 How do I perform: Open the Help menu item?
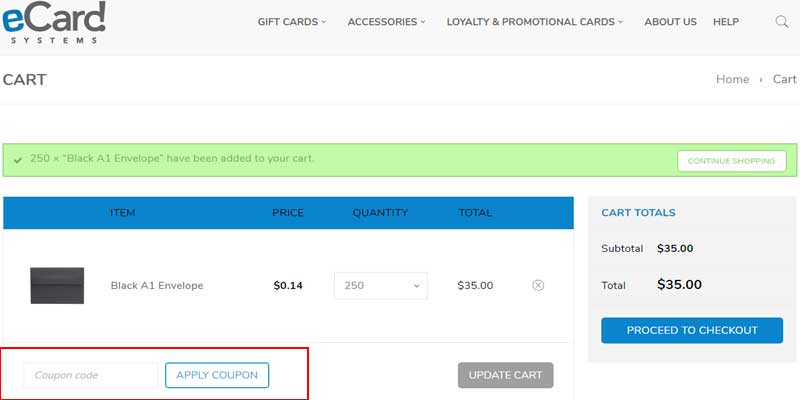[726, 22]
